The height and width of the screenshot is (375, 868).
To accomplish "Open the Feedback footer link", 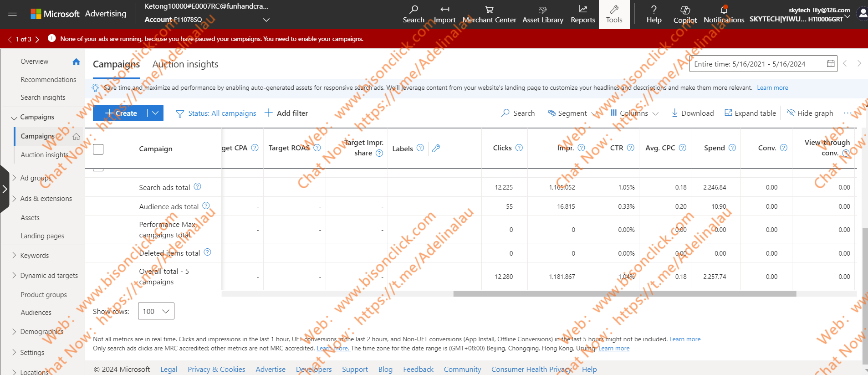I will [418, 370].
